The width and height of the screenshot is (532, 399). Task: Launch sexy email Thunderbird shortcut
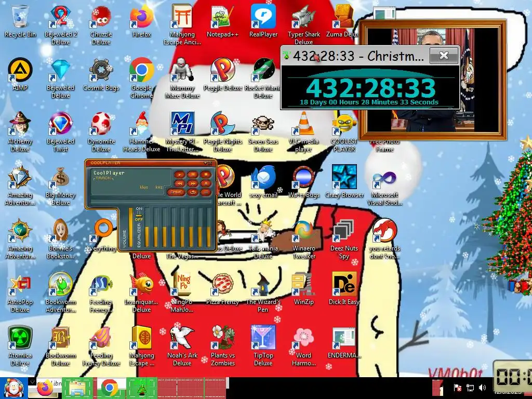(x=263, y=182)
